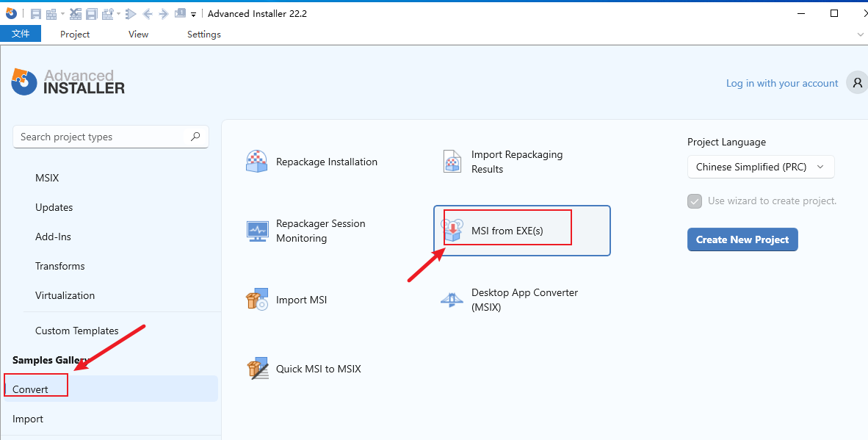Click the Forward arrow in quick access toolbar
The height and width of the screenshot is (440, 868).
163,14
